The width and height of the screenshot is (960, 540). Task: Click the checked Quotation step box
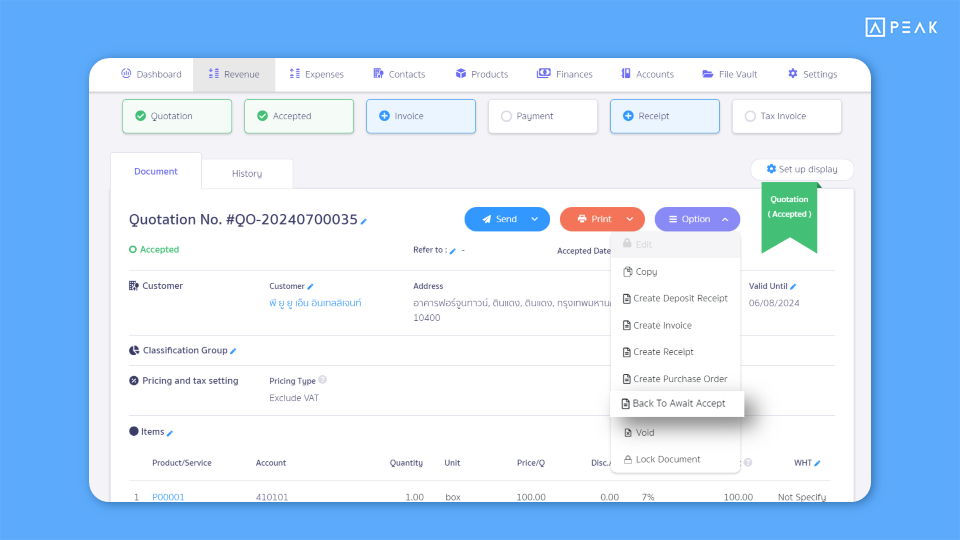[177, 116]
